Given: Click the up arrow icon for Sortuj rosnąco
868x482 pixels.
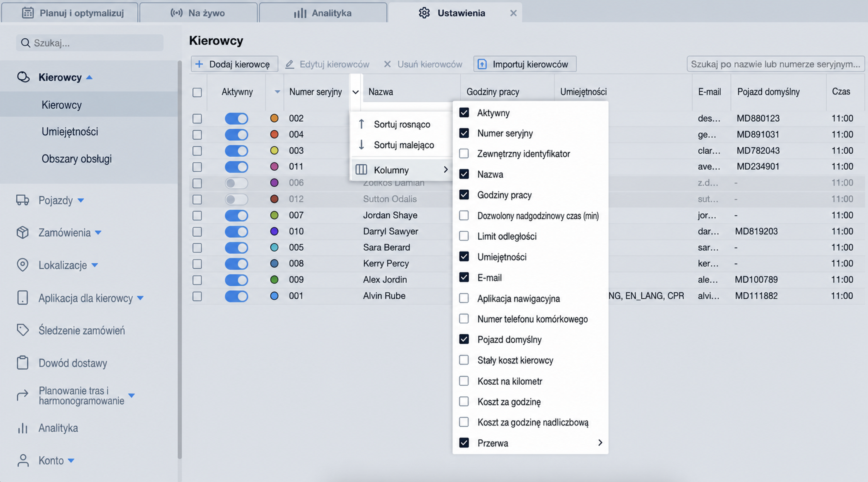Looking at the screenshot, I should (x=361, y=124).
